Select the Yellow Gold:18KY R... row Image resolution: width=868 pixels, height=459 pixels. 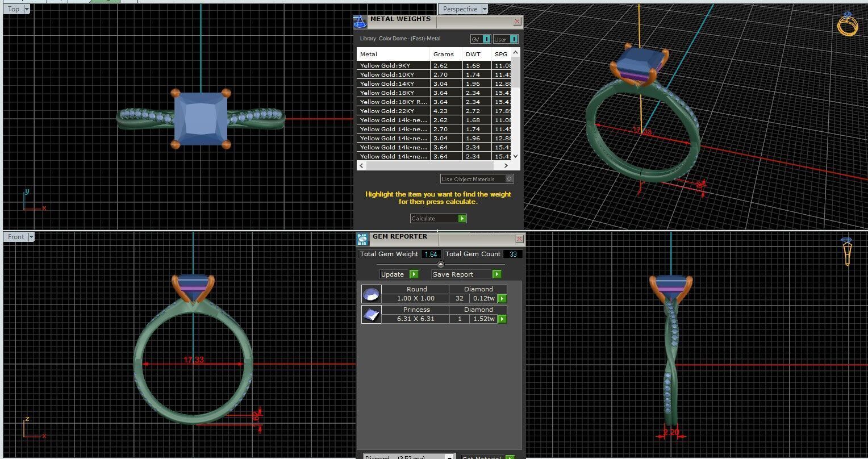tap(434, 102)
